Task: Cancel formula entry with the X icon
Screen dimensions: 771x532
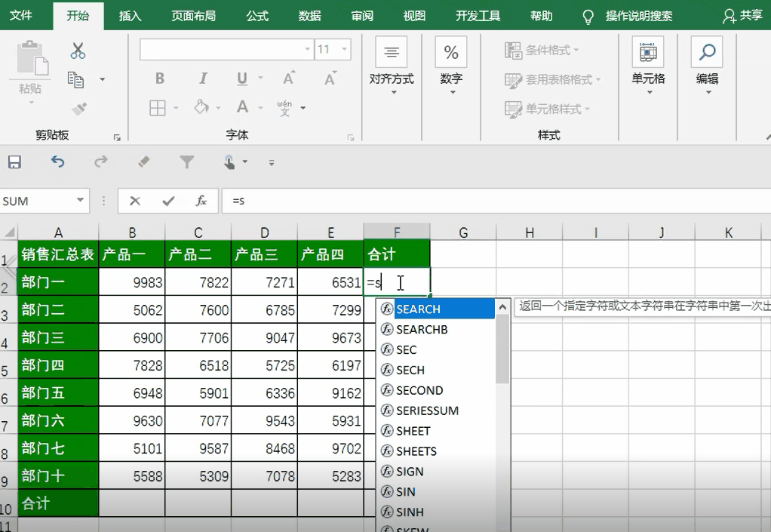Action: click(x=135, y=201)
